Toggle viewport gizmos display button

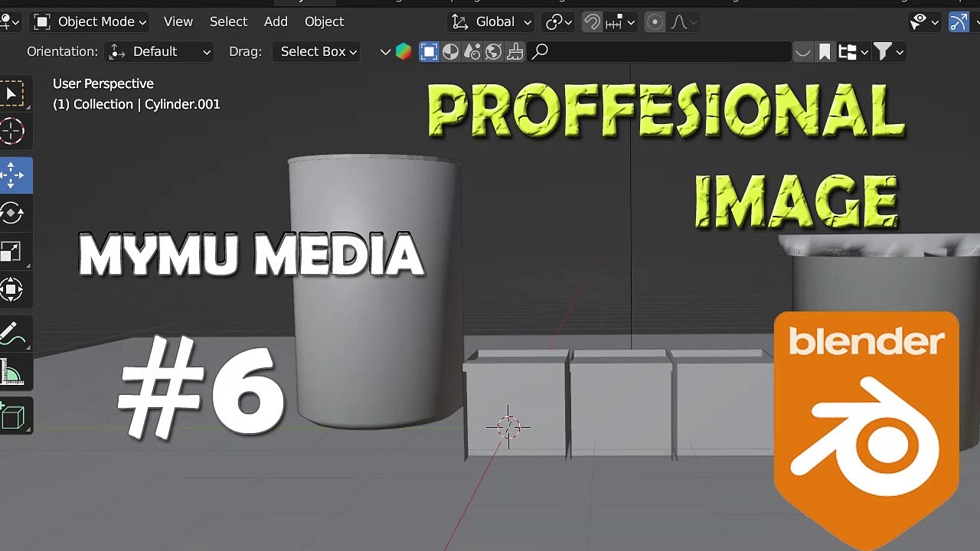[x=959, y=21]
